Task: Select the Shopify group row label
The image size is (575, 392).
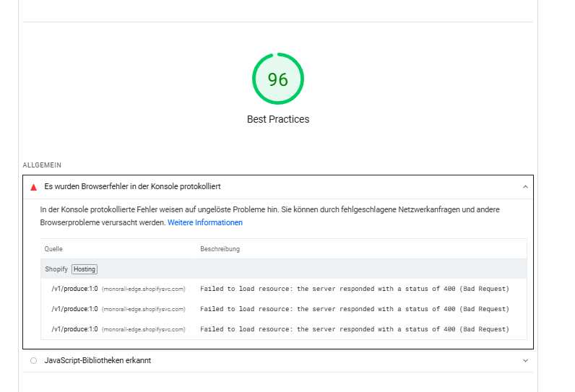Action: [56, 269]
